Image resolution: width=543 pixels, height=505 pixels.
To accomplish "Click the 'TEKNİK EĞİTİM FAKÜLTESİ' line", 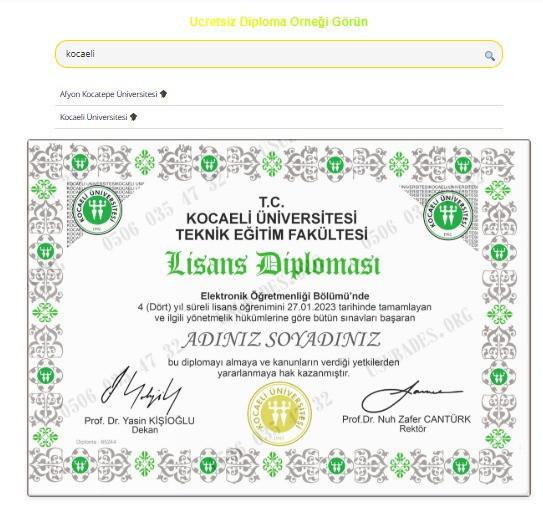I will click(272, 234).
